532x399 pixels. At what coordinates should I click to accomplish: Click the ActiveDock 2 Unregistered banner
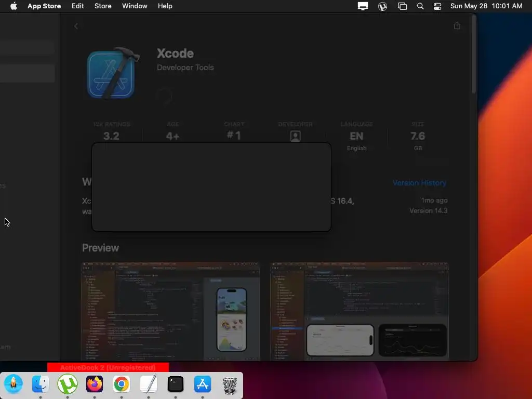pos(108,367)
